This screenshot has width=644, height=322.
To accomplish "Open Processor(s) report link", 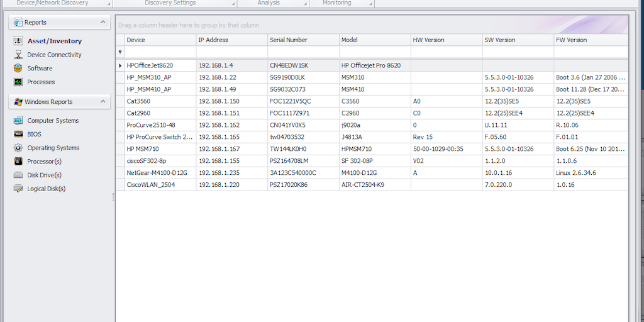I will pos(45,162).
